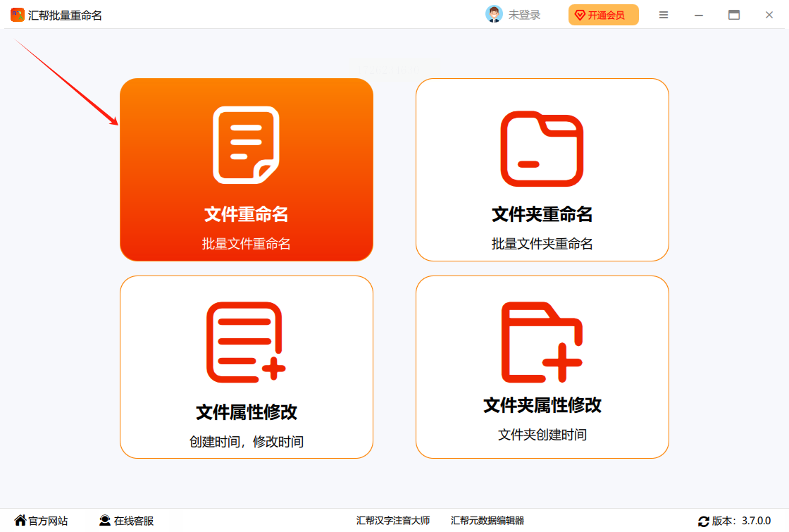Close the 汇帮批量重命名 window

pyautogui.click(x=769, y=15)
